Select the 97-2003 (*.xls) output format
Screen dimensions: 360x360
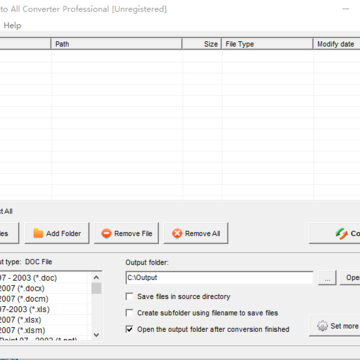(45, 309)
